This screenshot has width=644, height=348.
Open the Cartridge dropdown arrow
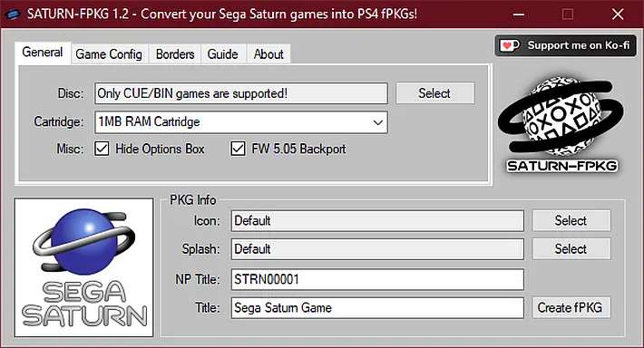pos(378,122)
